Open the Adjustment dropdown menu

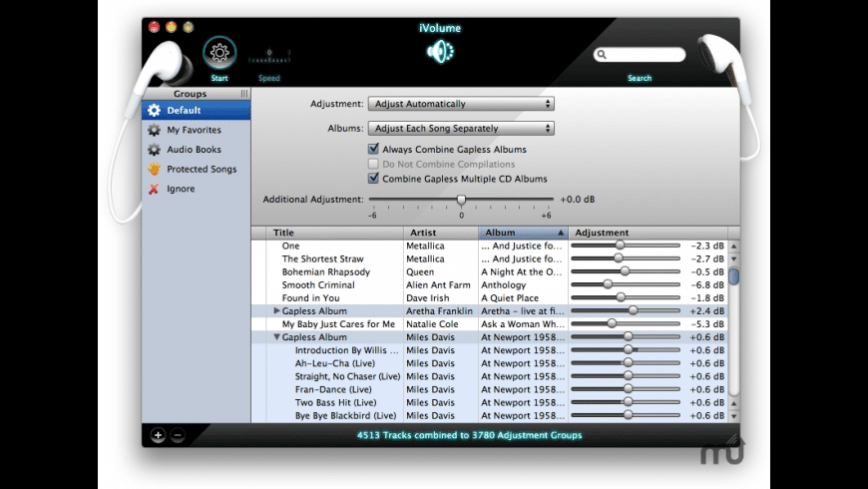tap(461, 104)
